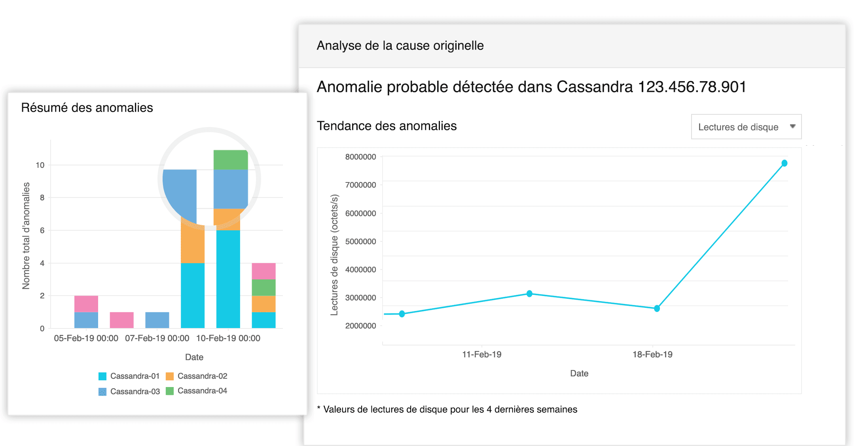Click the 18-Feb-19 axis label
This screenshot has width=868, height=446.
(x=652, y=355)
